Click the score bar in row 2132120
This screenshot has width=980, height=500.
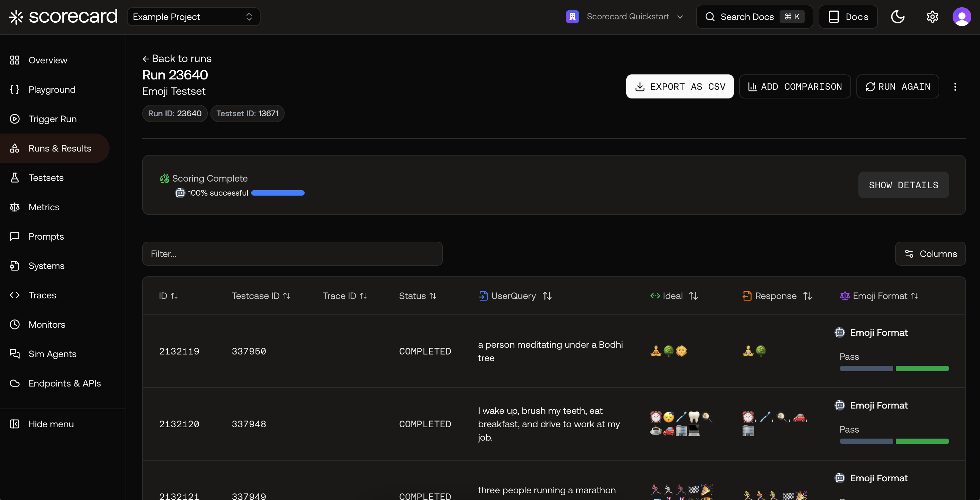click(894, 441)
